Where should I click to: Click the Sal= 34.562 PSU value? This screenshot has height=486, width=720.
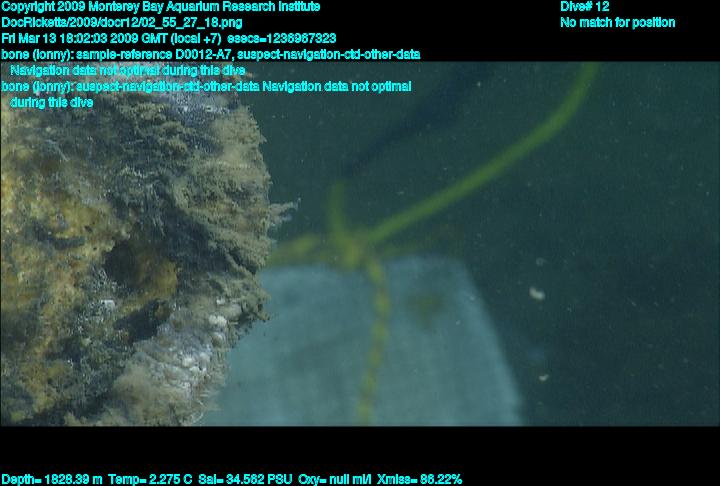point(245,480)
